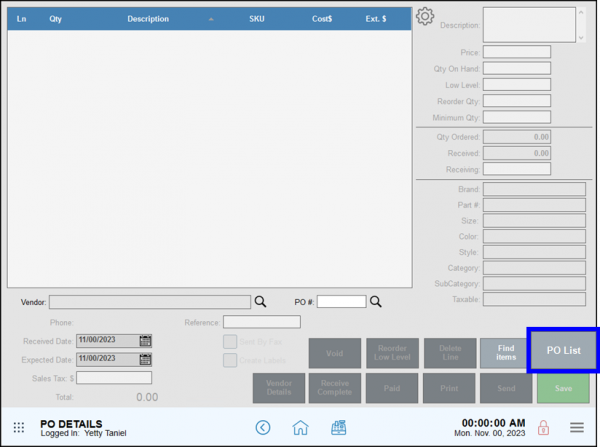Click the Brand field
The image size is (600, 447).
pos(534,189)
